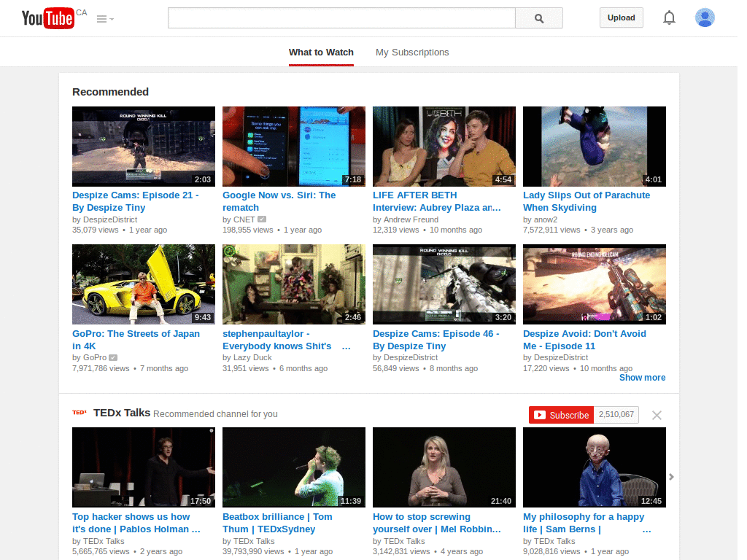
Task: Dismiss the TEDx Talks recommendation
Action: pyautogui.click(x=657, y=415)
